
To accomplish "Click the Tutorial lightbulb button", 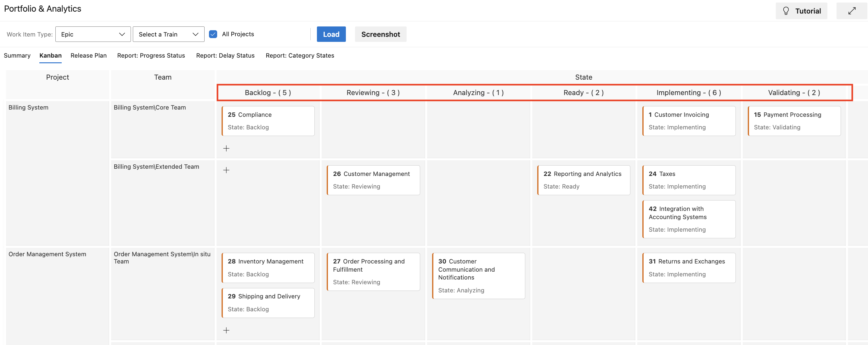I will (x=801, y=11).
